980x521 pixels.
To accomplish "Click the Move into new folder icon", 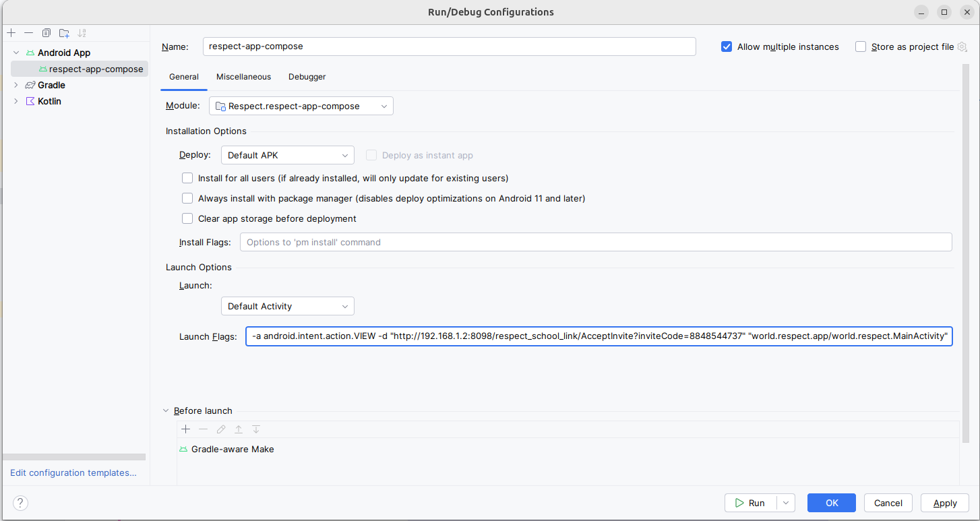I will (x=64, y=33).
